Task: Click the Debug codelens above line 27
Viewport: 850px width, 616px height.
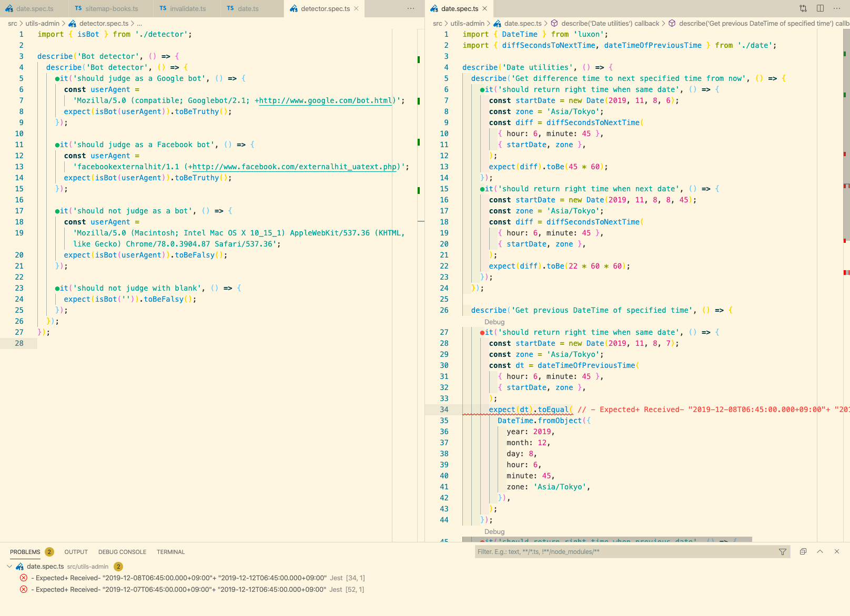Action: tap(494, 322)
